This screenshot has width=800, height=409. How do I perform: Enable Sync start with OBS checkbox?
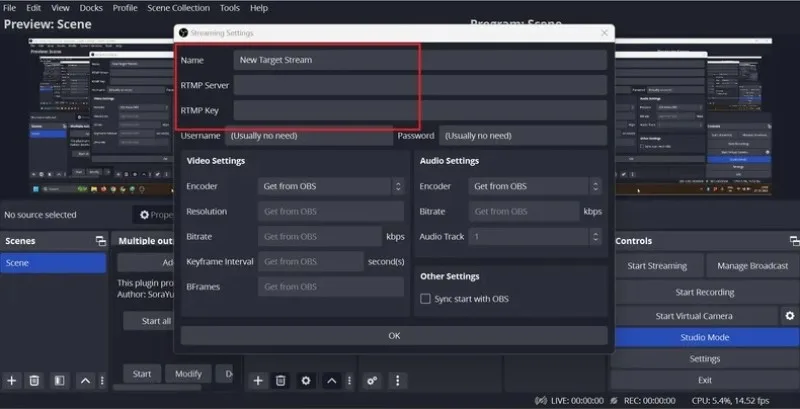point(425,299)
